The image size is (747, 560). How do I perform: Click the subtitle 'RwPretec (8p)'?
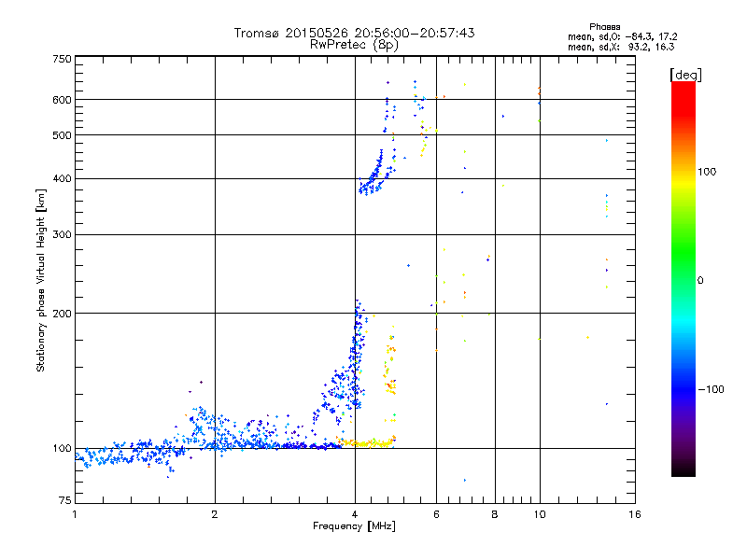click(x=355, y=45)
